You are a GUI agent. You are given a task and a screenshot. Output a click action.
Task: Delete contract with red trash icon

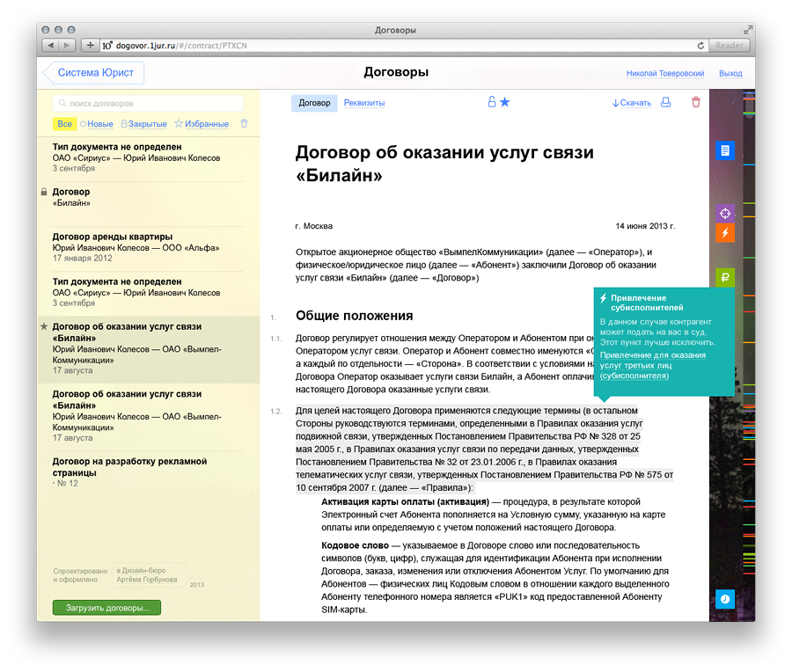pyautogui.click(x=696, y=103)
